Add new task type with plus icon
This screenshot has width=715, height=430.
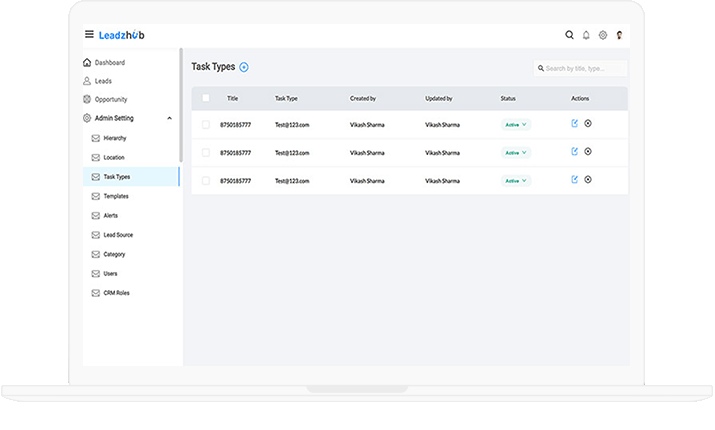(244, 67)
